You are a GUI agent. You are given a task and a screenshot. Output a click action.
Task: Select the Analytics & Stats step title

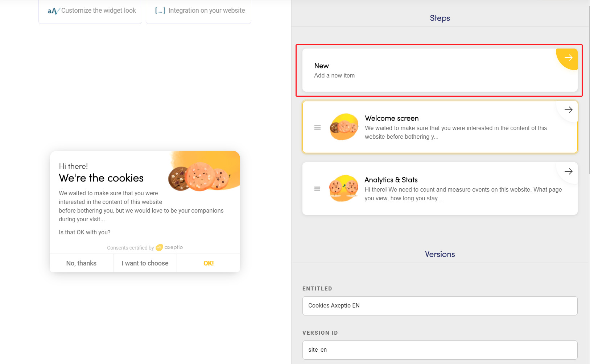coord(391,180)
